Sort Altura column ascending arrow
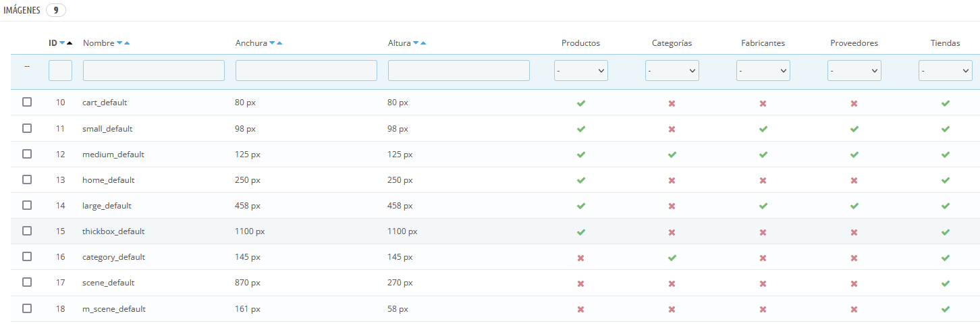 423,43
